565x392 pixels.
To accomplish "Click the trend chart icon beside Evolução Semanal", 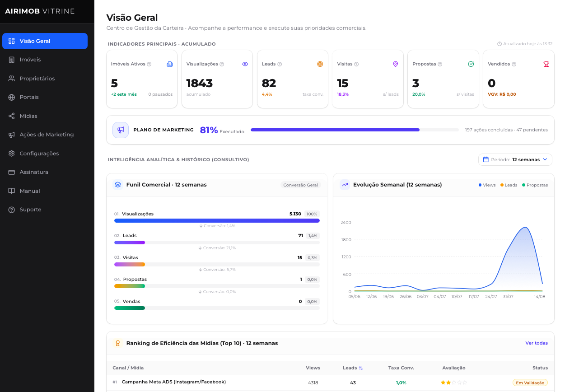I will click(345, 185).
